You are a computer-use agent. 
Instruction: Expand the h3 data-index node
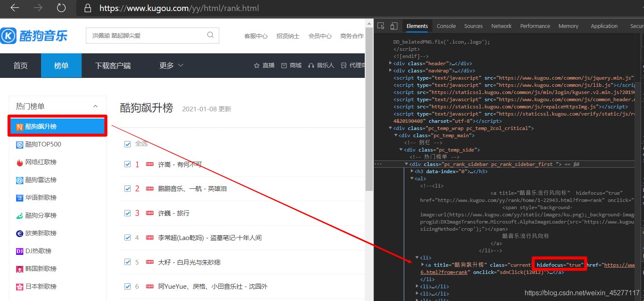pos(412,171)
